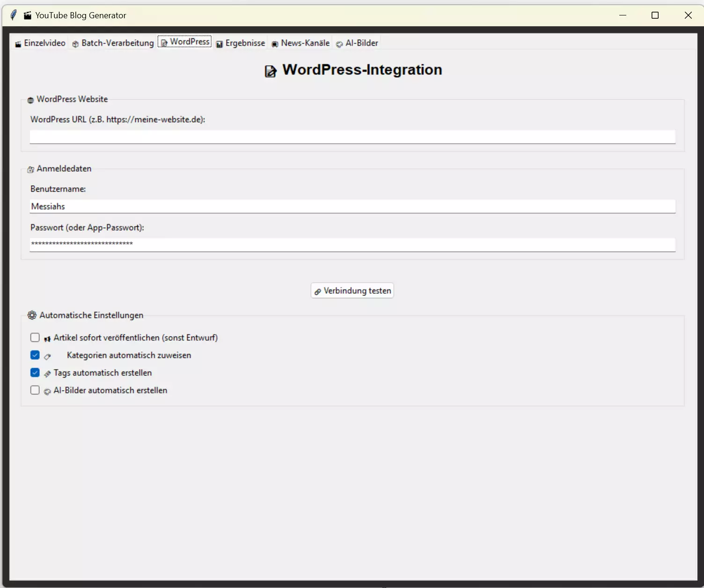The image size is (704, 588).
Task: Click the megaphone icon next to Artikel sofort
Action: pos(47,339)
